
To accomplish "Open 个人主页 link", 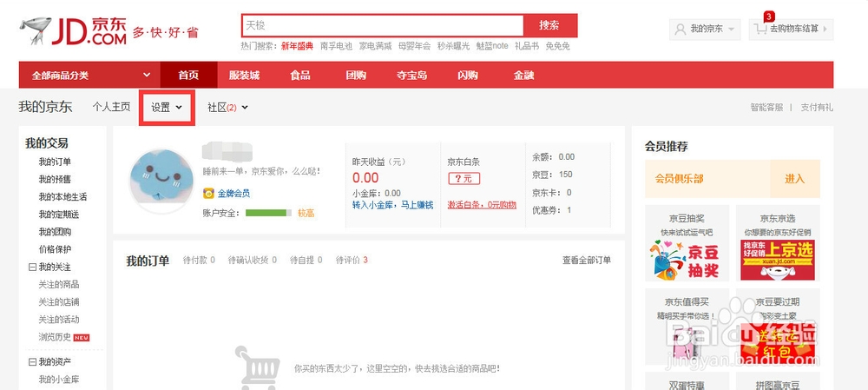I will (x=111, y=108).
